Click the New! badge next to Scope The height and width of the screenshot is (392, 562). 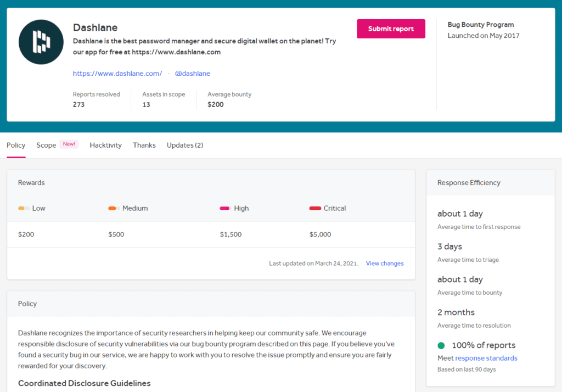(69, 143)
